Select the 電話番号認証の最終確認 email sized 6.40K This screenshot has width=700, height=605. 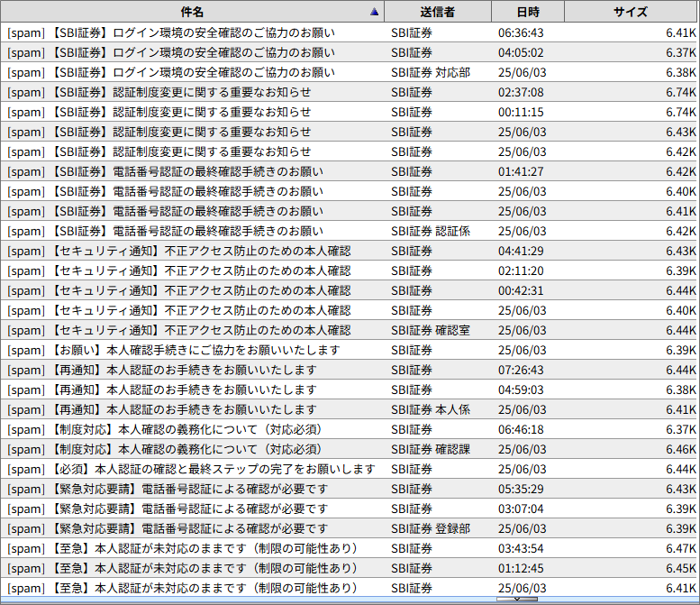click(349, 191)
